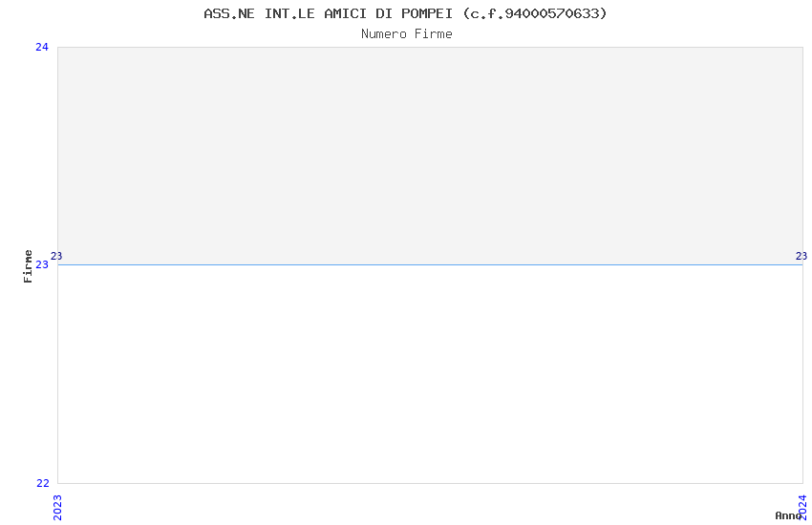
Task: Select the 22 tick label on the y-axis
Action: 42,483
